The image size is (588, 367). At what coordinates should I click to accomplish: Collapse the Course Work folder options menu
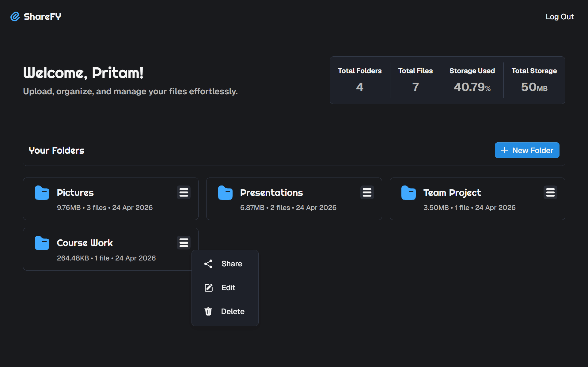(x=184, y=243)
